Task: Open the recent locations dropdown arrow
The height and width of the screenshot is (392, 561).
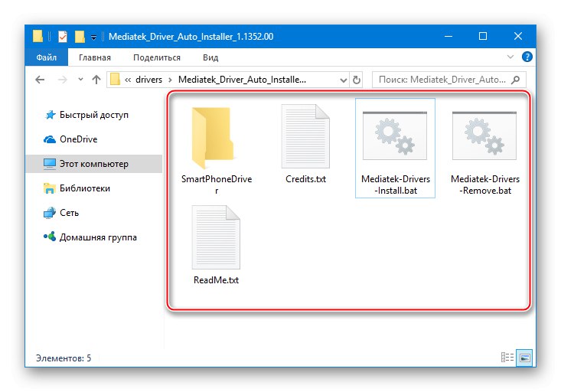Action: coord(80,80)
